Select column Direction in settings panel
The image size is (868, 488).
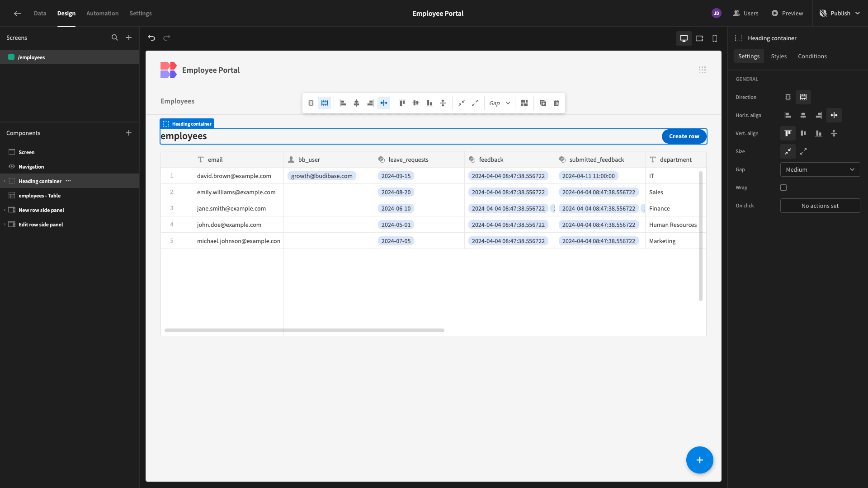click(x=788, y=97)
